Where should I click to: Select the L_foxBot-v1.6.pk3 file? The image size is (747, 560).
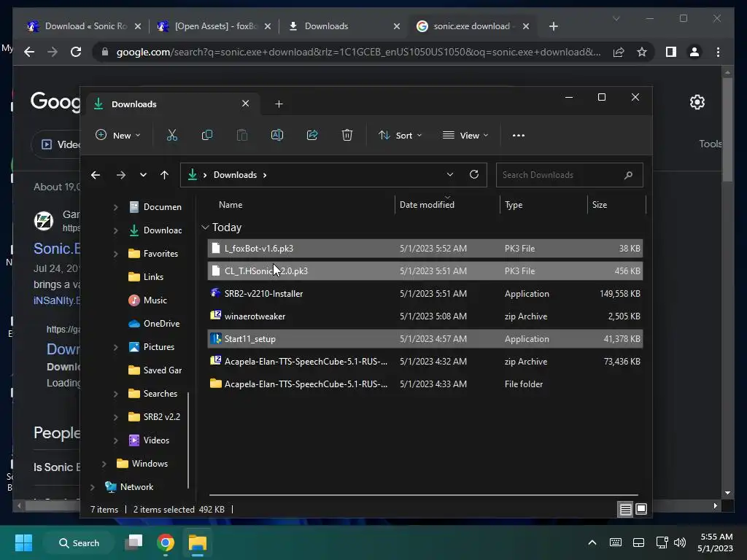(425, 249)
